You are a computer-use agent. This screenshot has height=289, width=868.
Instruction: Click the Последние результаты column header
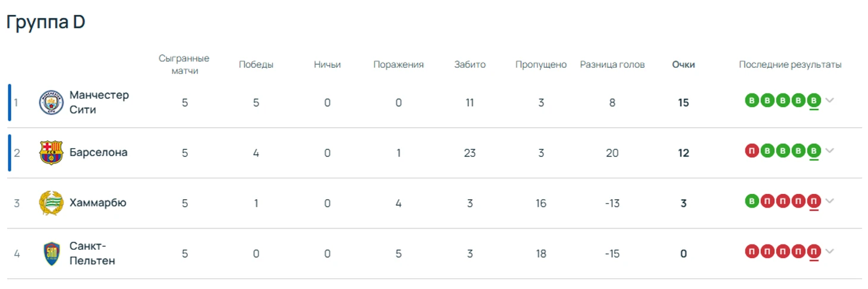(x=790, y=65)
